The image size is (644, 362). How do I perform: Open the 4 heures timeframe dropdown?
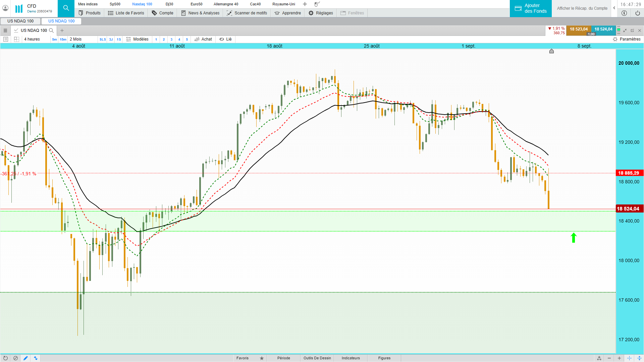(32, 39)
